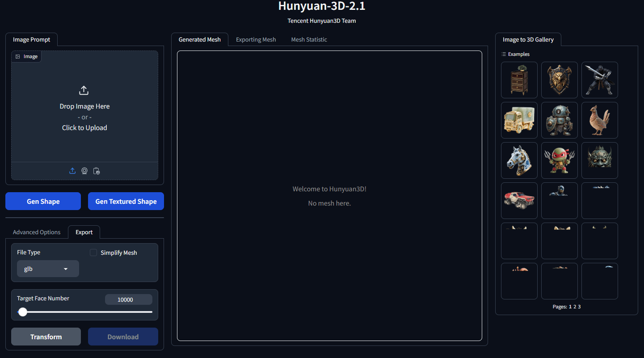Click the 'Hunyuan-3D-2.1' page title
The height and width of the screenshot is (358, 644).
tap(322, 6)
